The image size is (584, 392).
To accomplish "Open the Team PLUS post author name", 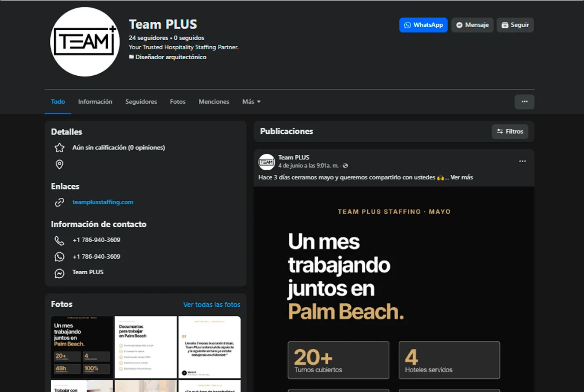I will [x=294, y=157].
